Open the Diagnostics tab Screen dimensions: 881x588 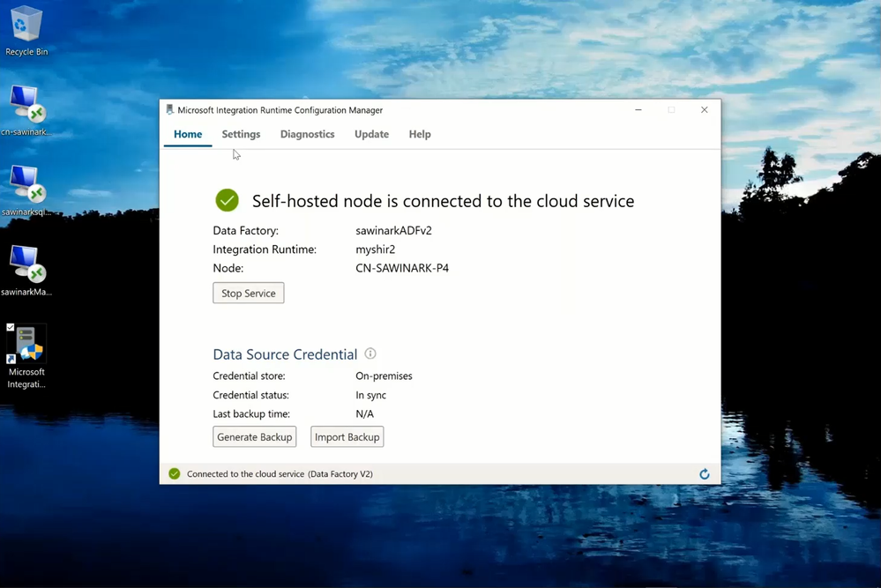tap(308, 134)
